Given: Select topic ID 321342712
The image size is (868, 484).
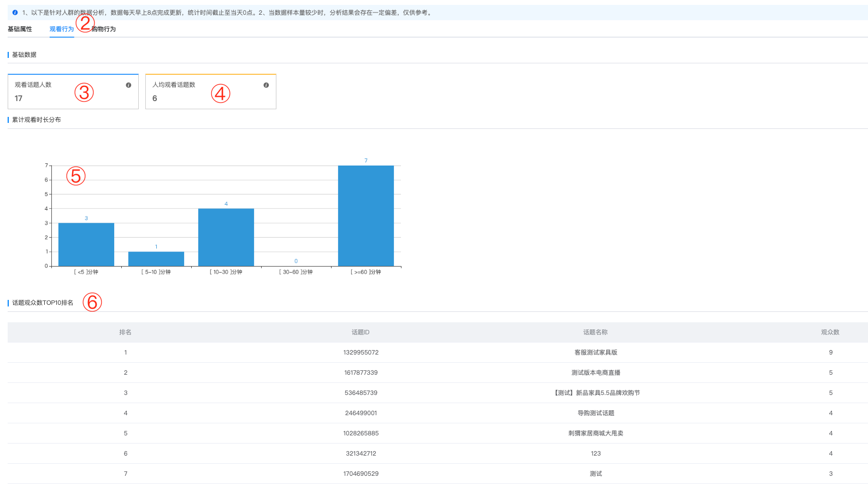Looking at the screenshot, I should (361, 453).
